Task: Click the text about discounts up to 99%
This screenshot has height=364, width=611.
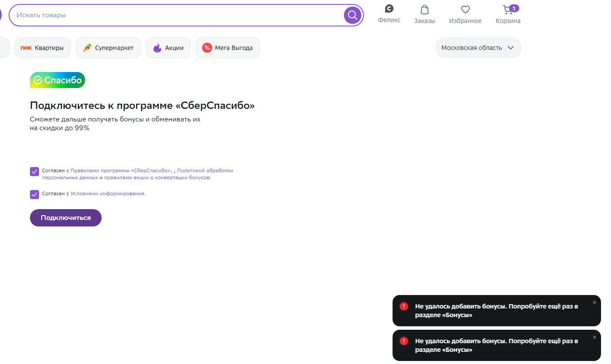Action: (115, 124)
